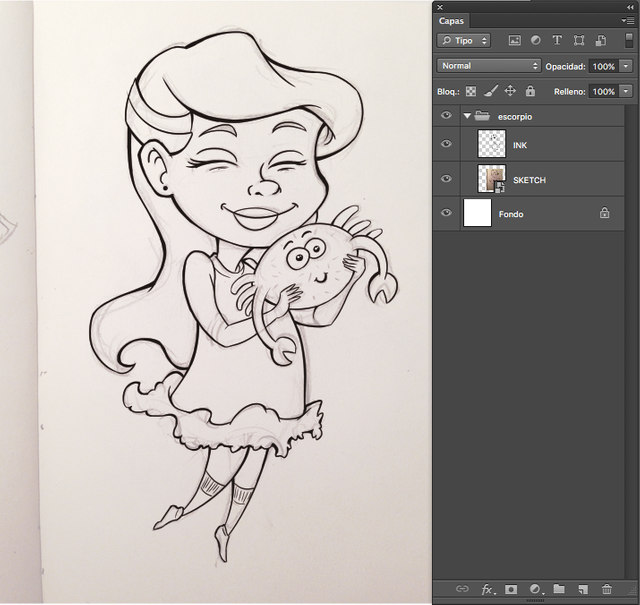The width and height of the screenshot is (640, 605).
Task: Click the Relleno 100% value field
Action: point(603,91)
